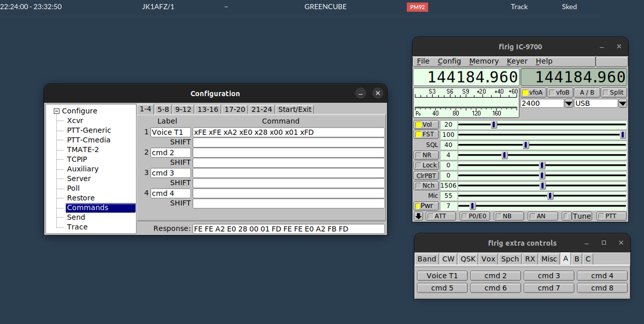Open the USB mode dropdown
Viewport: 644px width, 324px height.
[x=623, y=103]
